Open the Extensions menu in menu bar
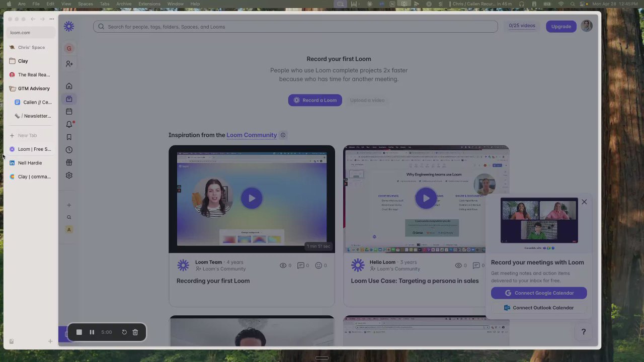644x362 pixels. 149,4
